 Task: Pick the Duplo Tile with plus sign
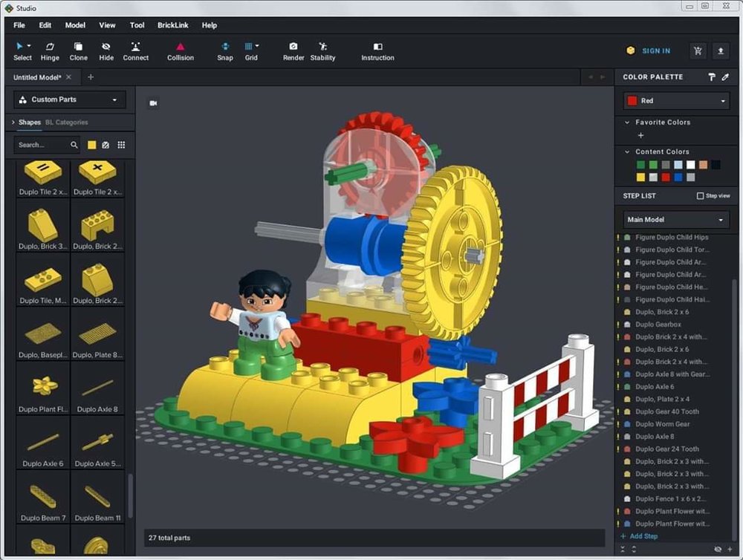[97, 178]
